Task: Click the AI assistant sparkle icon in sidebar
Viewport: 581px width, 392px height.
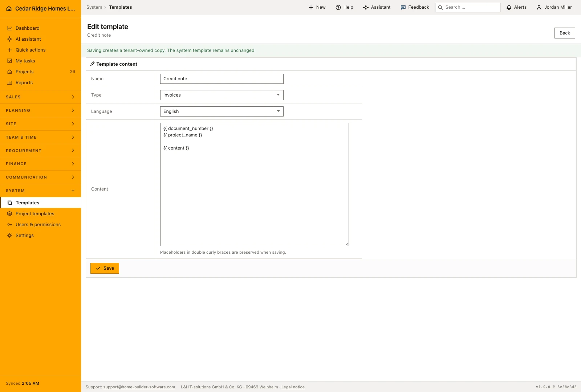Action: click(x=10, y=39)
